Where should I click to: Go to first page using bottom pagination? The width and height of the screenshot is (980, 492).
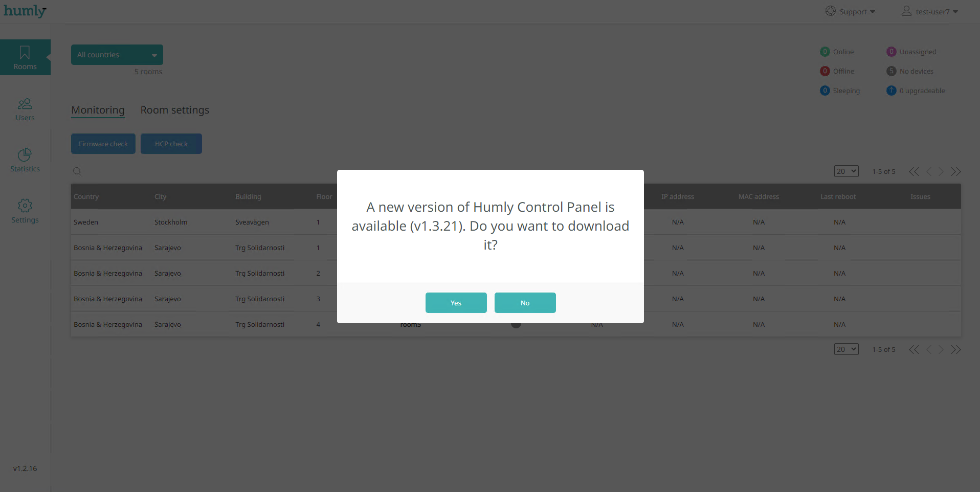914,349
